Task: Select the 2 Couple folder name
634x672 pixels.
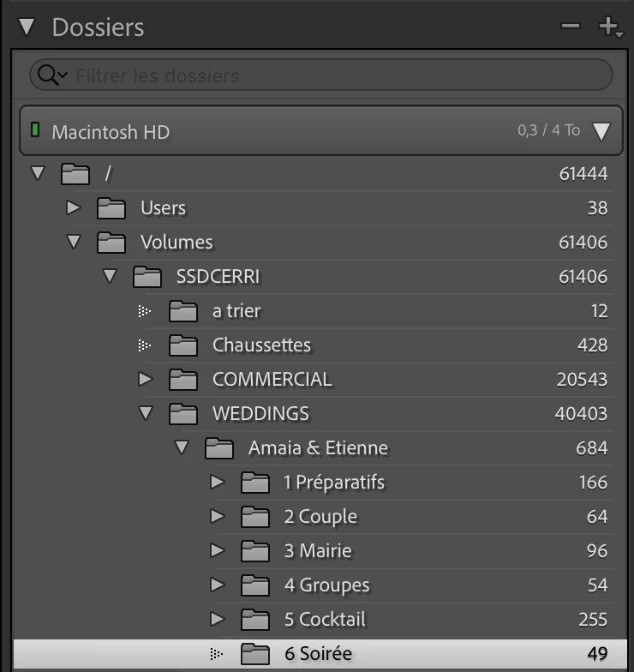Action: tap(320, 517)
